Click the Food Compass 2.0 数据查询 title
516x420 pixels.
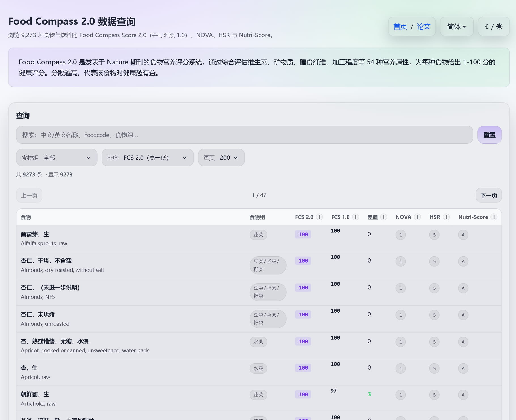[72, 21]
